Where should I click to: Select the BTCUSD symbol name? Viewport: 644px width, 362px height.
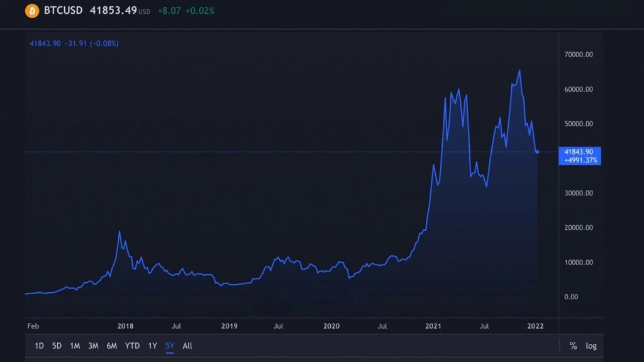click(x=64, y=10)
